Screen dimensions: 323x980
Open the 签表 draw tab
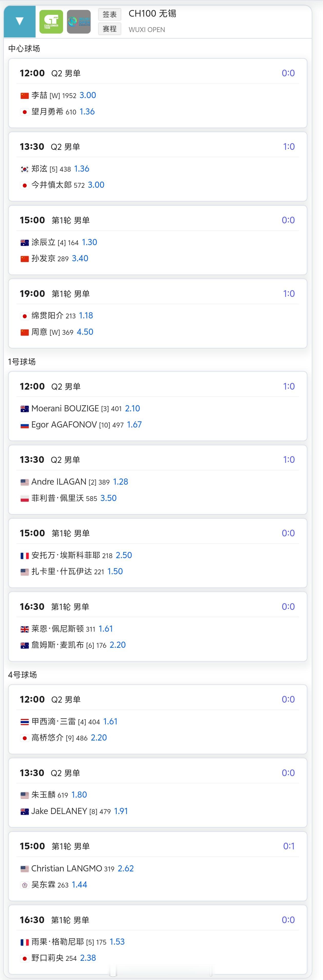pos(110,14)
